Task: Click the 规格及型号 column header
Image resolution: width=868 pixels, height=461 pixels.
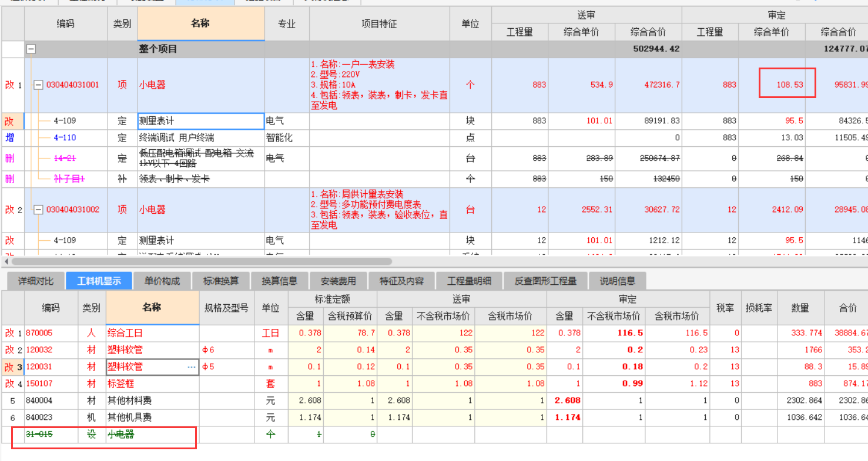Action: click(x=227, y=307)
